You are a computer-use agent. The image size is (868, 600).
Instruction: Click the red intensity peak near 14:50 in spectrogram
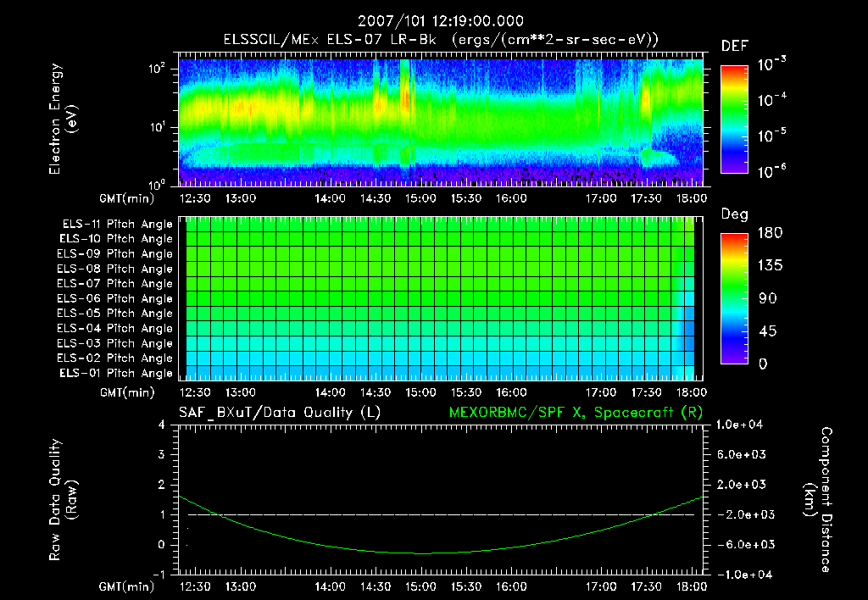coord(406,98)
